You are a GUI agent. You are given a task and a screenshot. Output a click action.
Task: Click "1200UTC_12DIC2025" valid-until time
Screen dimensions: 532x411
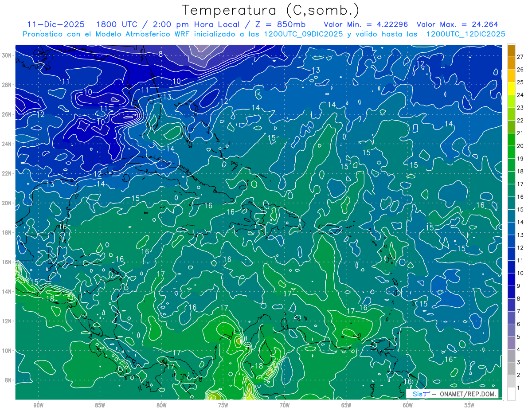[x=466, y=34]
